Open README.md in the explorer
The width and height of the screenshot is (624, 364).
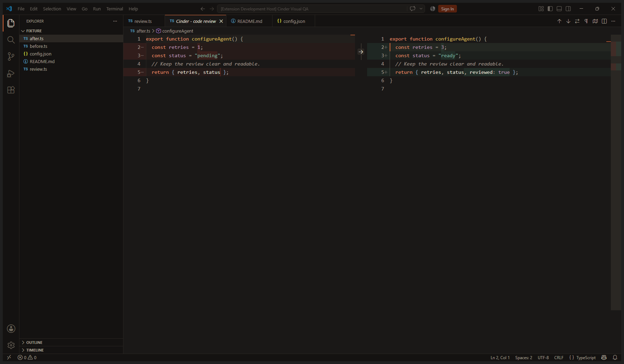pos(71,61)
